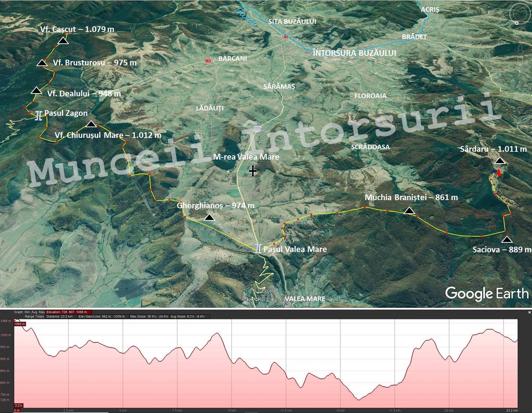
Task: Select the Gherghianoș peak triangle marker
Action: pos(209,217)
